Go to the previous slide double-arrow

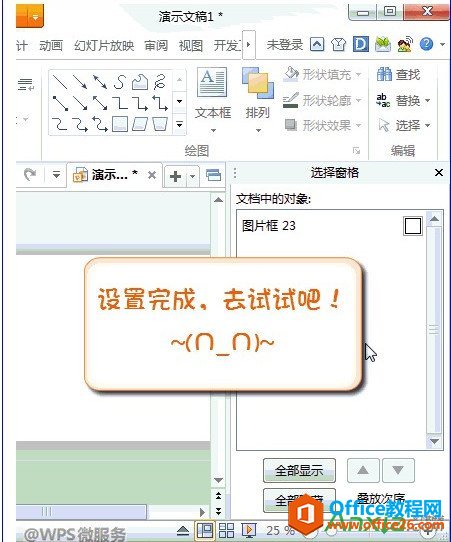218,496
